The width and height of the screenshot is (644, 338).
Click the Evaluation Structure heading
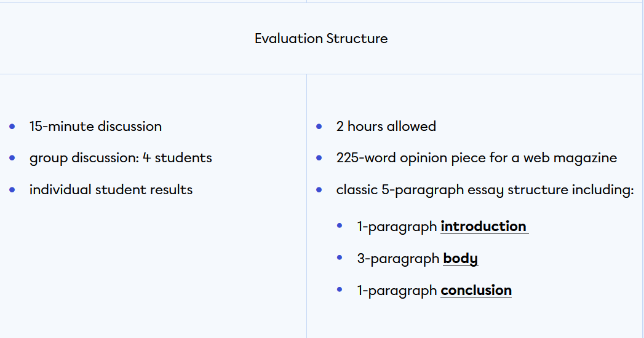coord(321,38)
